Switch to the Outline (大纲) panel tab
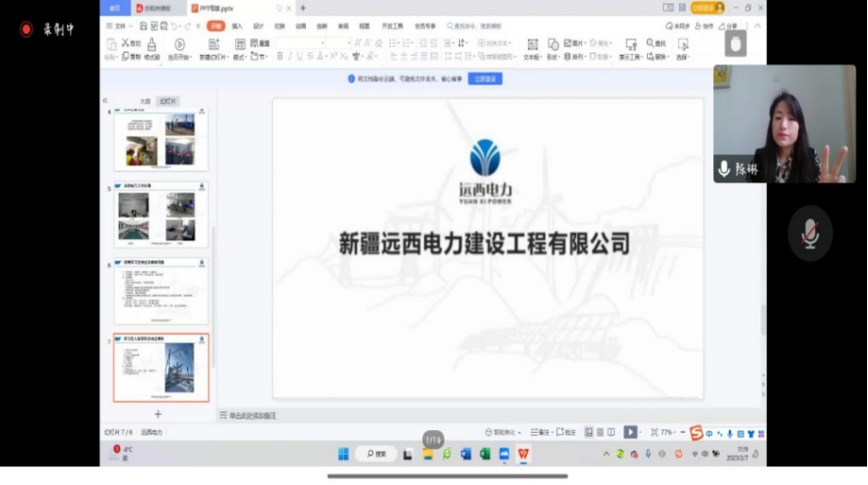Screen dimensions: 868x485 [145, 101]
